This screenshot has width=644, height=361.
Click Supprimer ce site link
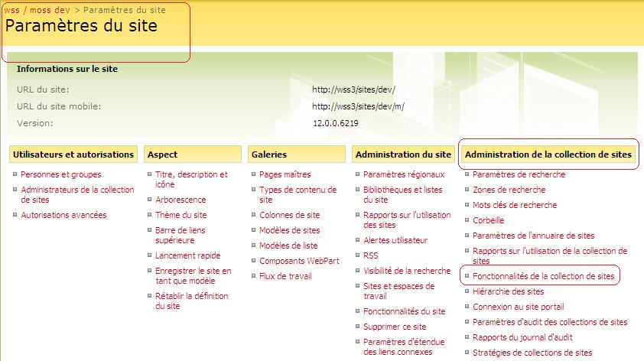(395, 327)
